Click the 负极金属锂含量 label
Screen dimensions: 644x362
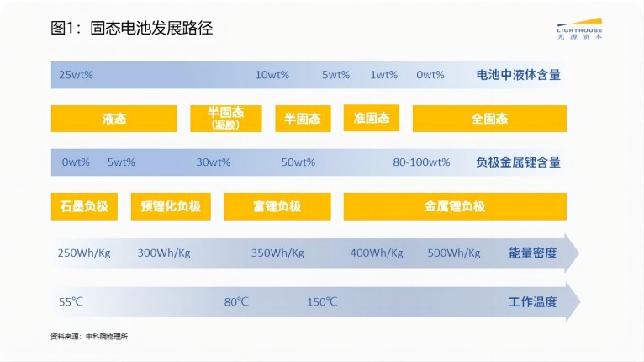(519, 162)
